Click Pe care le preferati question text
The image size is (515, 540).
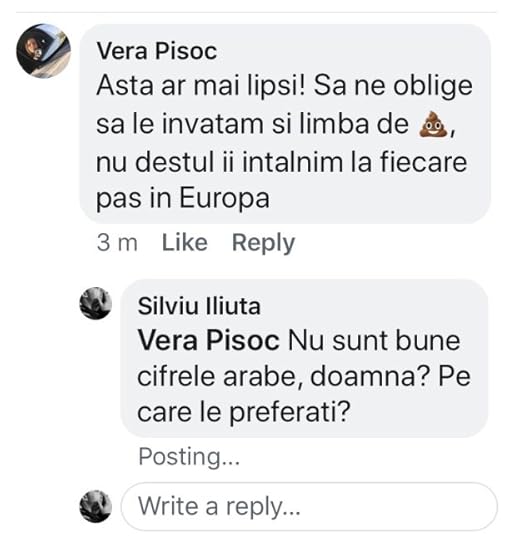pyautogui.click(x=304, y=394)
